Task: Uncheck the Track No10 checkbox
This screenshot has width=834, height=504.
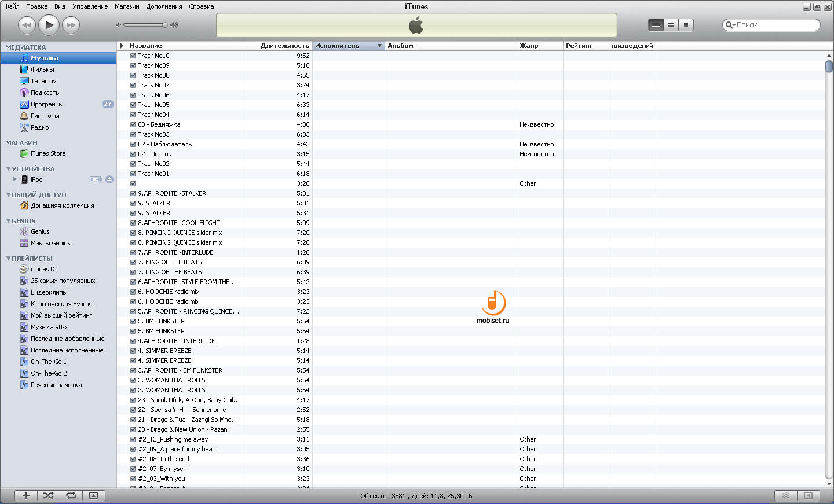Action: coord(133,56)
